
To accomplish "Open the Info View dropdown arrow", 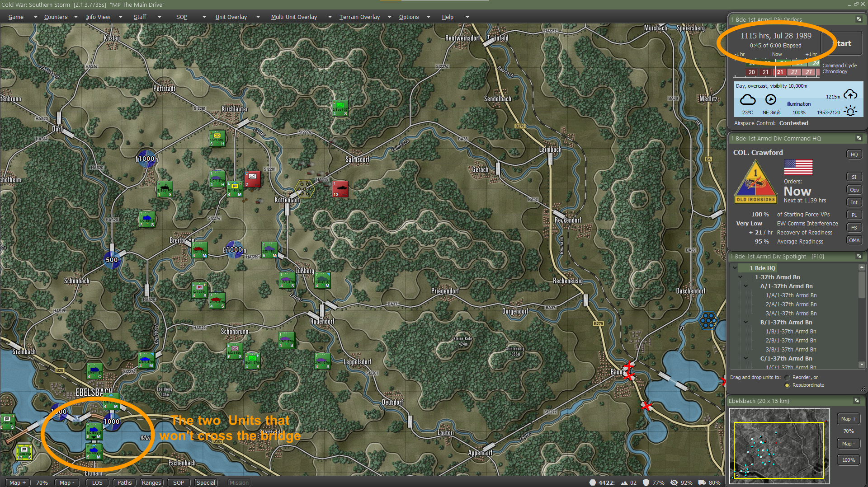I will pos(120,17).
